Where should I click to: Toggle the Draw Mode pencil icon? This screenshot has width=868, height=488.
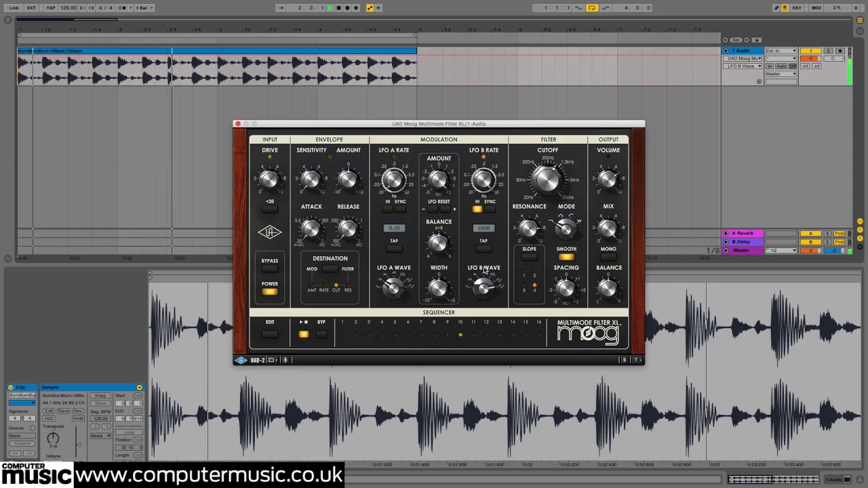click(x=776, y=8)
